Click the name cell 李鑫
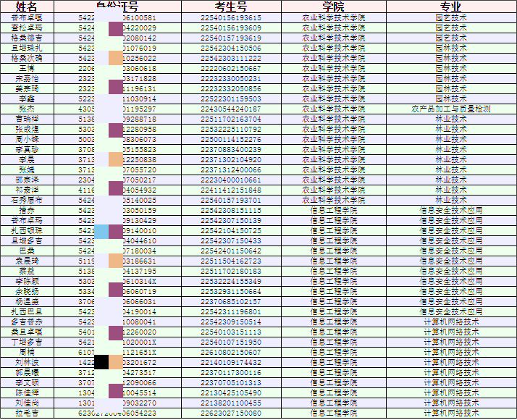The image size is (517, 420). click(28, 98)
